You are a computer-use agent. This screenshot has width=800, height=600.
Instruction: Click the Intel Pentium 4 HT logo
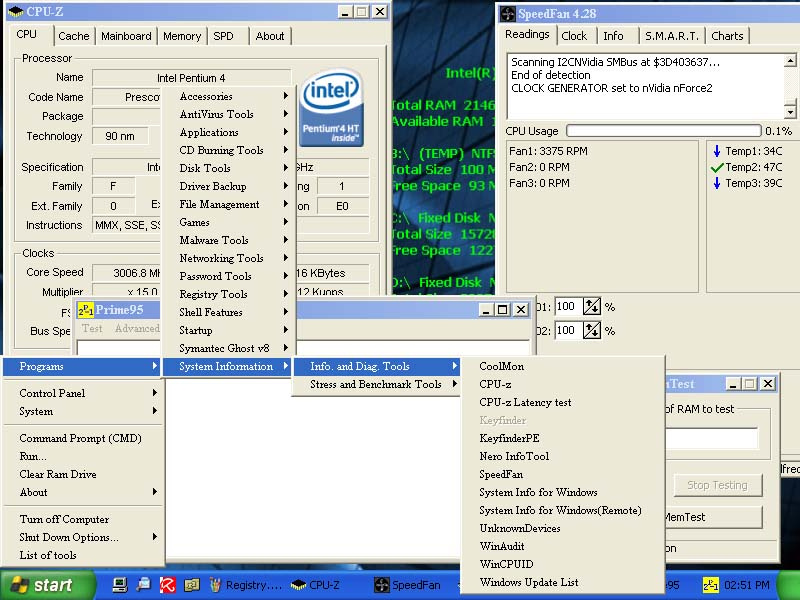[330, 107]
